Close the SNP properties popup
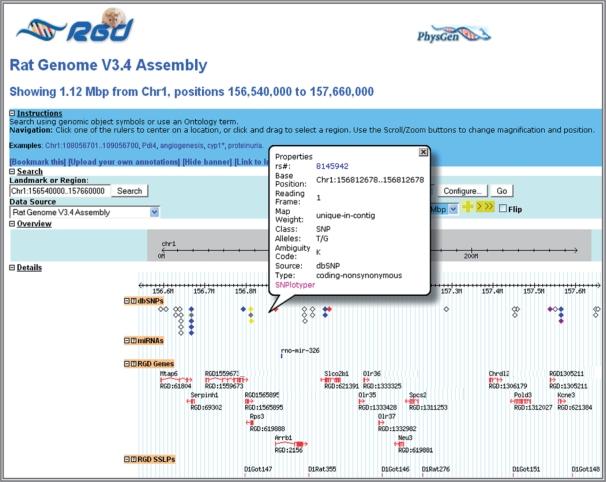Viewport: 606px width, 482px height. [422, 151]
